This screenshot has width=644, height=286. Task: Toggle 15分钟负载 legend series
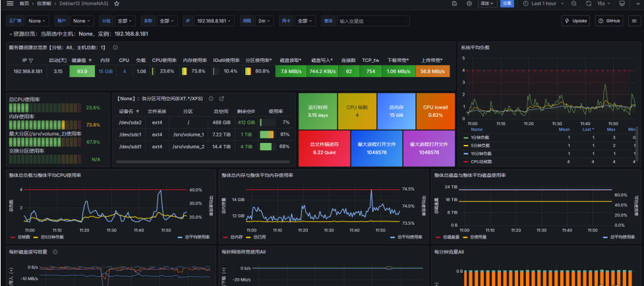pos(481,153)
